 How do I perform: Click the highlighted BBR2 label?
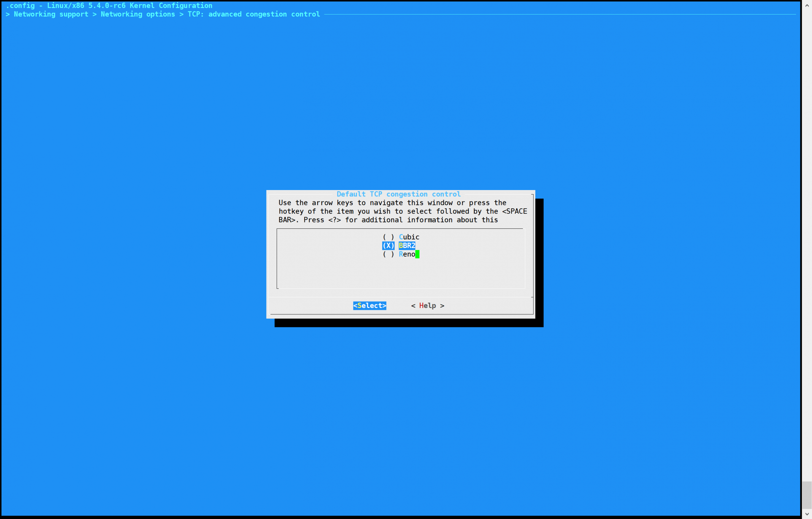tap(407, 246)
